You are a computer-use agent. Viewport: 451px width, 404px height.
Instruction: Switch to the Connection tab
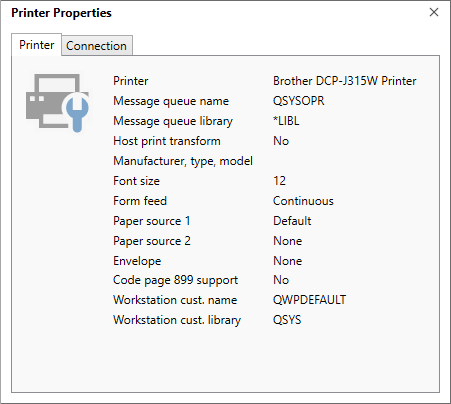[97, 46]
